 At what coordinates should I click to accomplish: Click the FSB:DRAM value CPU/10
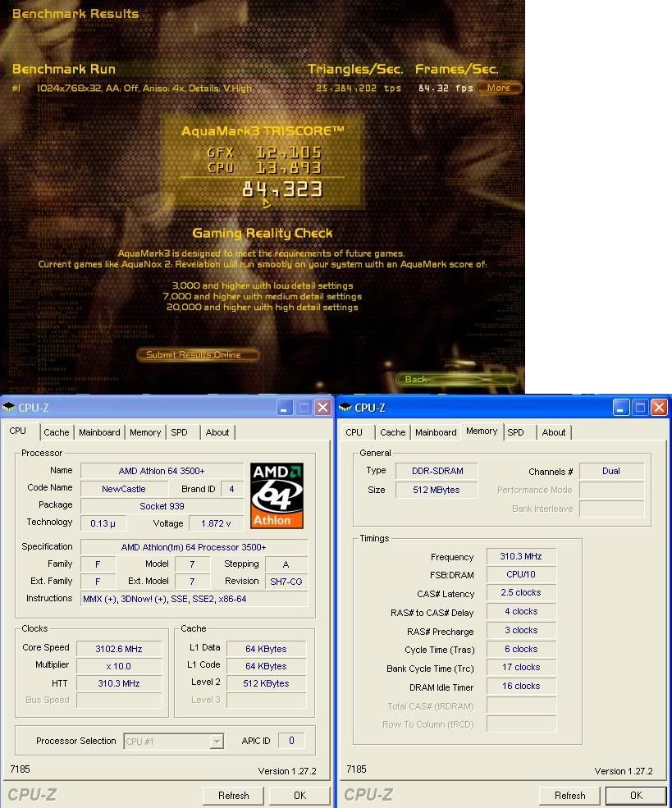pos(521,574)
